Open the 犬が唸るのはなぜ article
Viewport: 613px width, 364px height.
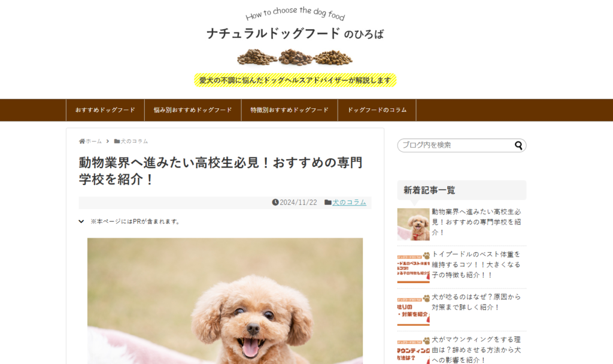[x=476, y=302]
